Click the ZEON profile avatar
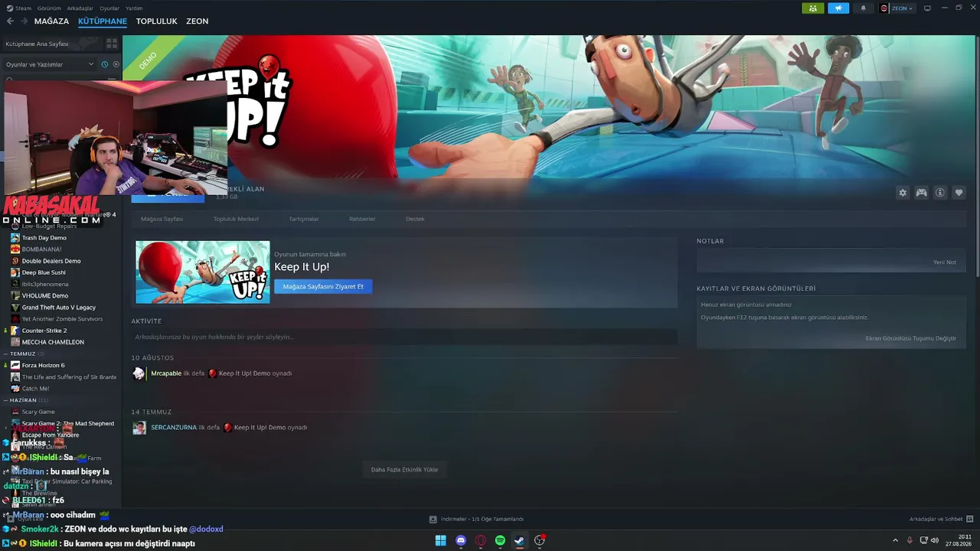This screenshot has height=551, width=980. coord(884,8)
